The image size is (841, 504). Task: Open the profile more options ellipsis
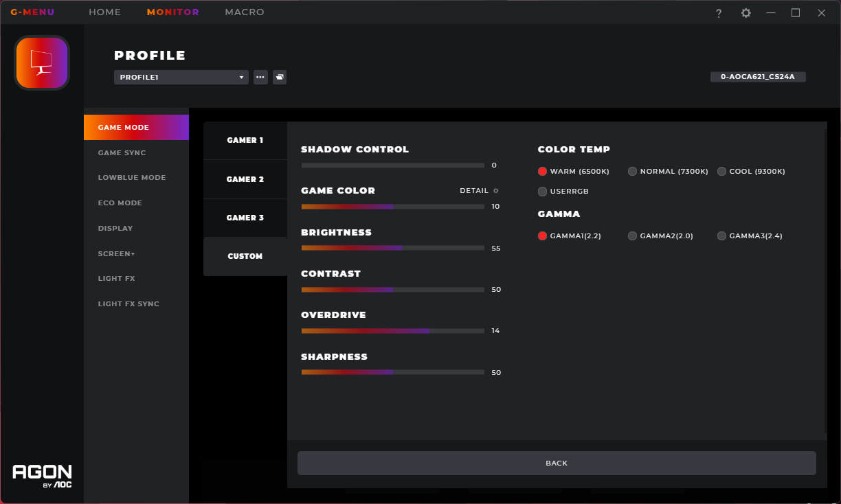click(x=260, y=78)
